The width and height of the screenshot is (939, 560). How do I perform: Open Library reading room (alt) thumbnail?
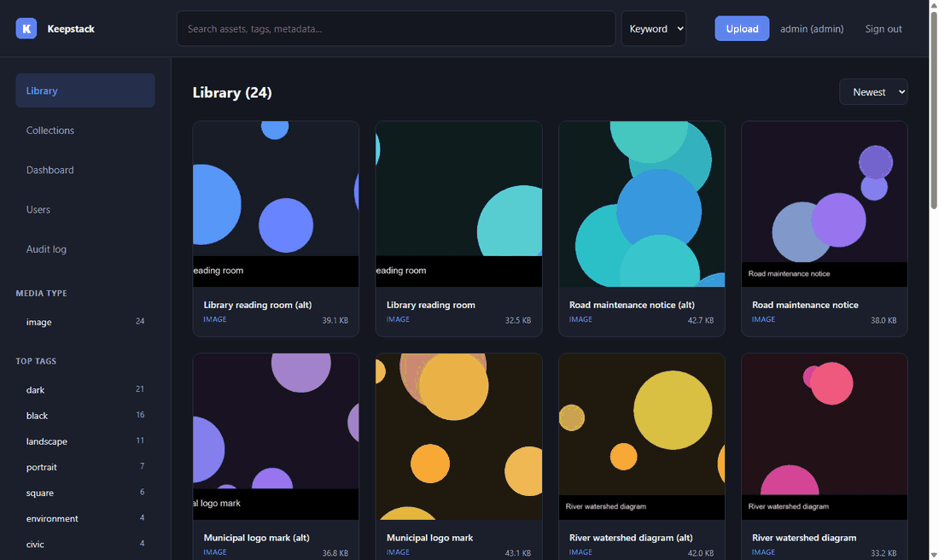[276, 204]
